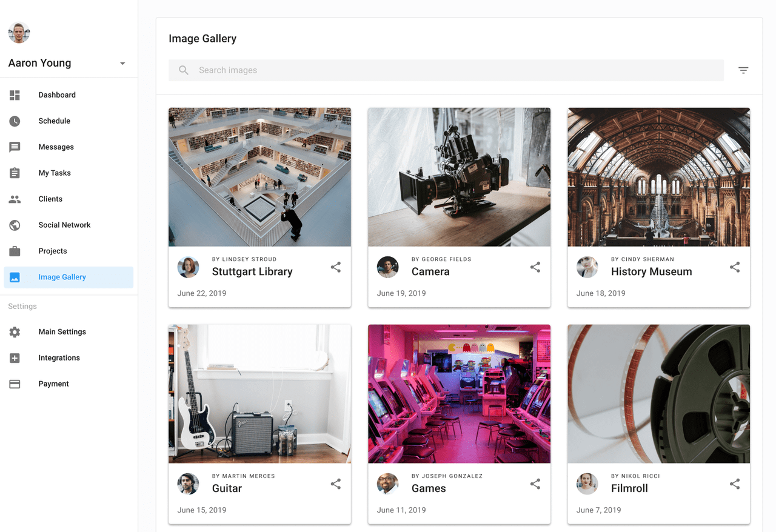Click the Games title
Screen dimensions: 776x532
(x=429, y=488)
